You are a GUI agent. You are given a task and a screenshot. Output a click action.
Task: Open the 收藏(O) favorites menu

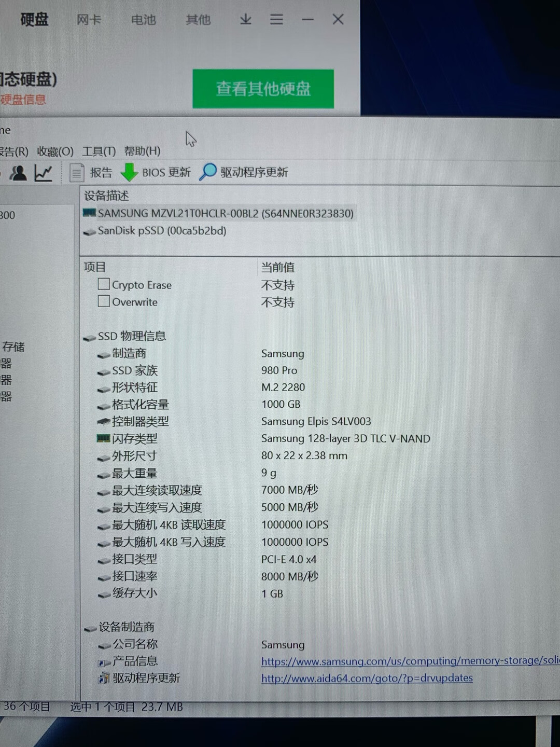tap(55, 151)
